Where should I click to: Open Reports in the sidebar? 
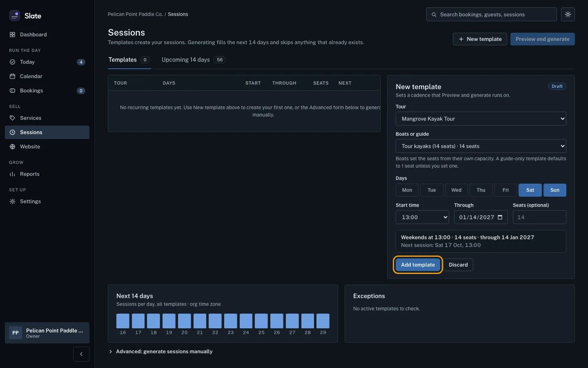pyautogui.click(x=47, y=174)
